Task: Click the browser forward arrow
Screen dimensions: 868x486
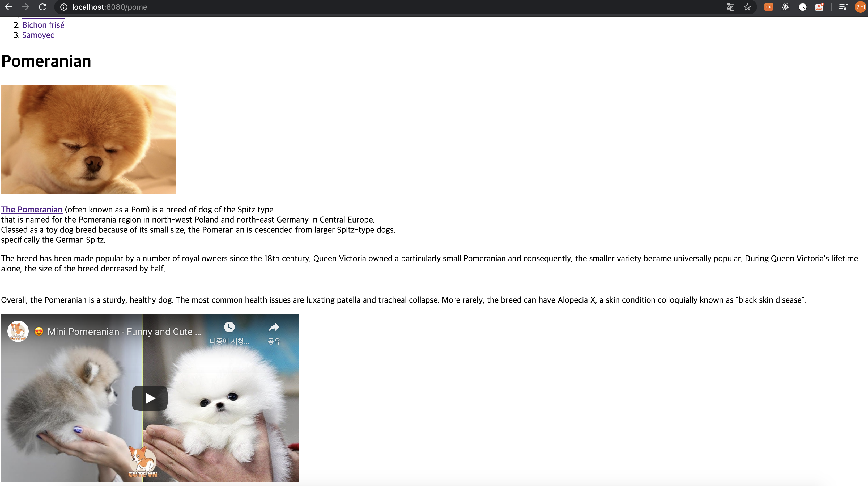Action: coord(25,7)
